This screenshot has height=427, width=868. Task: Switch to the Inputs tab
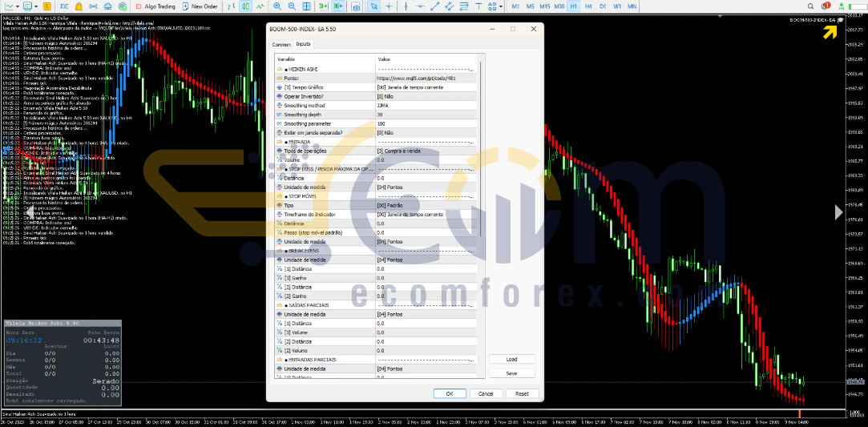(x=303, y=44)
